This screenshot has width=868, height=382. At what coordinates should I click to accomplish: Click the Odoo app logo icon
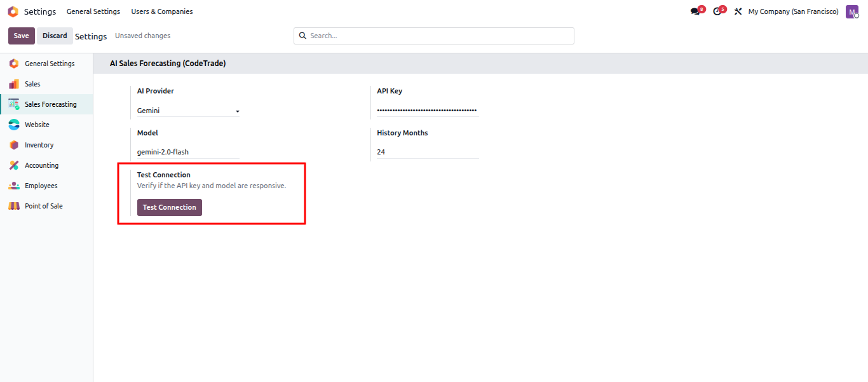13,11
